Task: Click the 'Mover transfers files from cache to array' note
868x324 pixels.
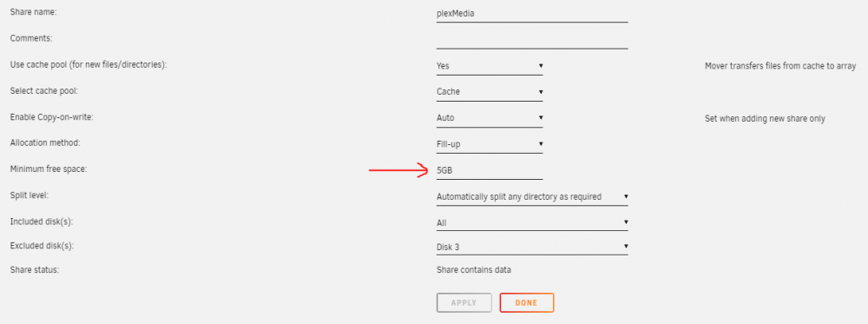Action: [780, 66]
